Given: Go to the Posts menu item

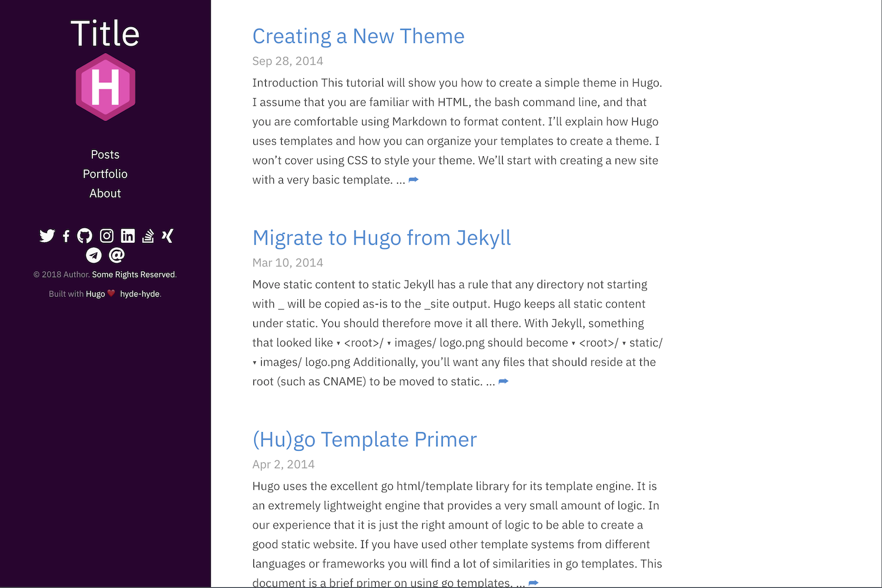Looking at the screenshot, I should (x=105, y=155).
